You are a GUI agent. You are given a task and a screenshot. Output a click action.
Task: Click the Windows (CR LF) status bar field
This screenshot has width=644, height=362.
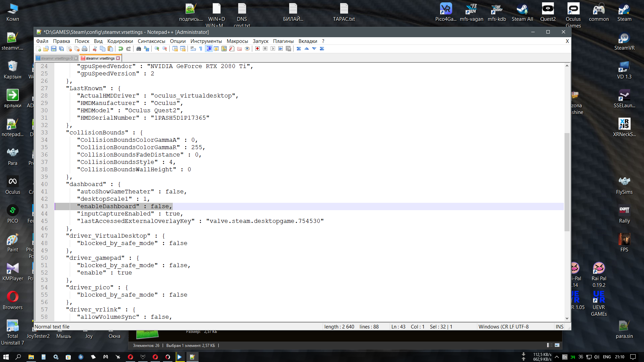[496, 327]
